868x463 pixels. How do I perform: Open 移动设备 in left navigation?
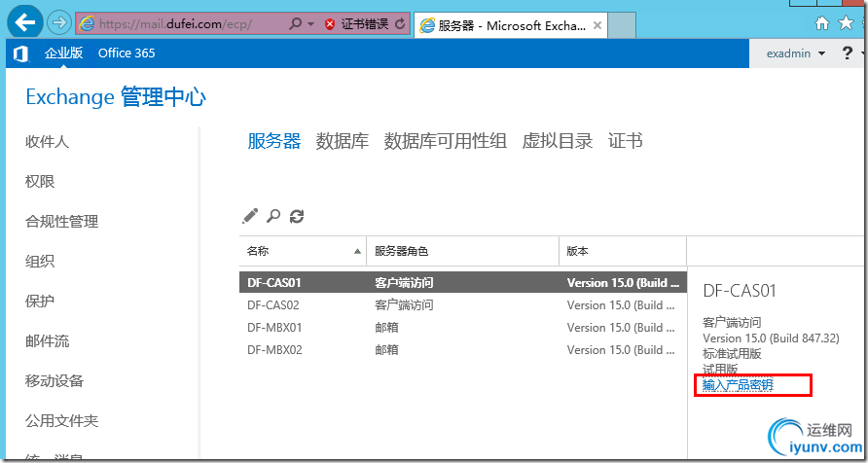pos(54,381)
